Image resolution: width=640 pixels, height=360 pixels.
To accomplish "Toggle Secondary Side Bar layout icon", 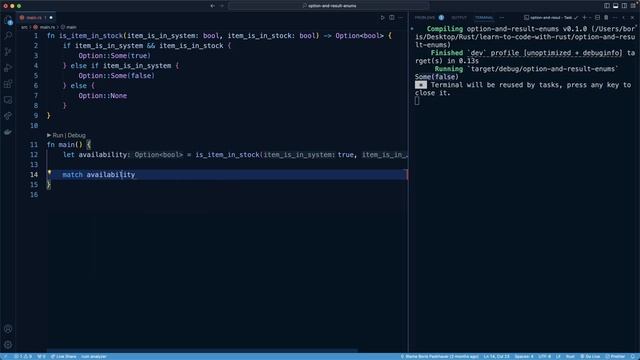I will (x=624, y=6).
